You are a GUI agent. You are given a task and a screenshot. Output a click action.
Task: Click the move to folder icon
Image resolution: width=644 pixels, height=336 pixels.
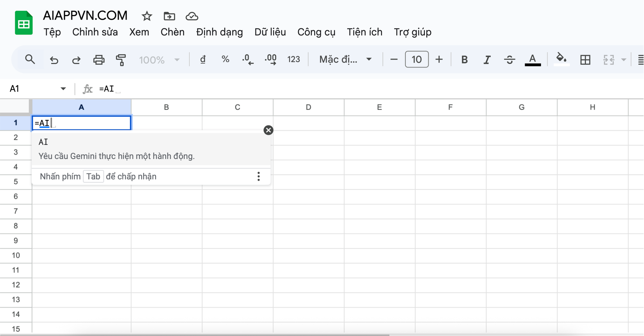point(169,16)
